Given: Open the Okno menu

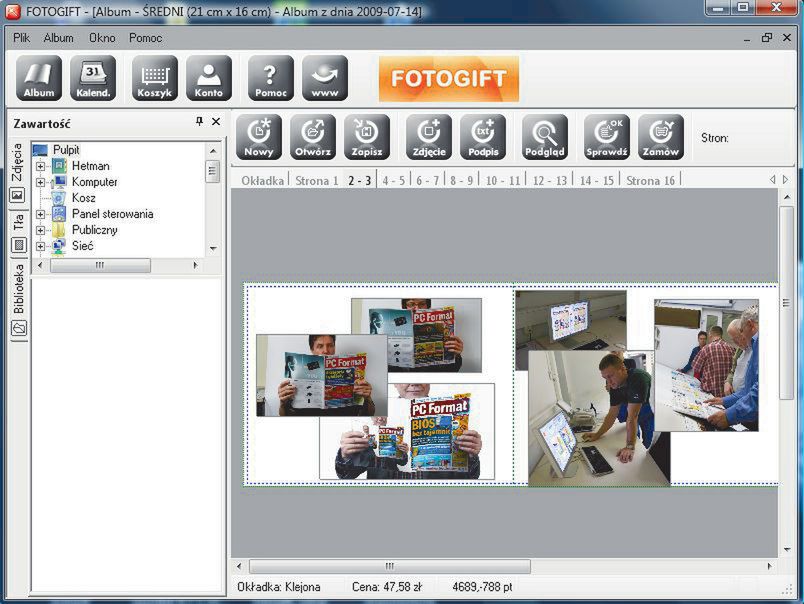Looking at the screenshot, I should pos(102,38).
